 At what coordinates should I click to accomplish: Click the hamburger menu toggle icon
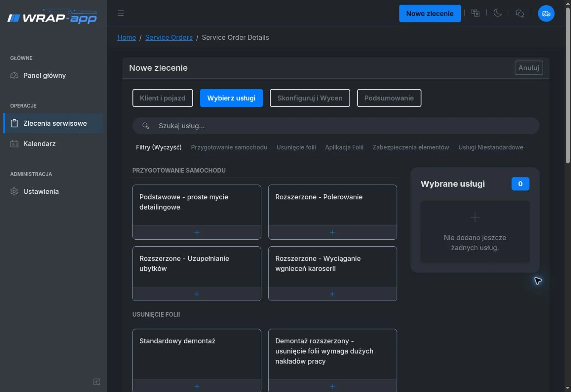pyautogui.click(x=121, y=13)
